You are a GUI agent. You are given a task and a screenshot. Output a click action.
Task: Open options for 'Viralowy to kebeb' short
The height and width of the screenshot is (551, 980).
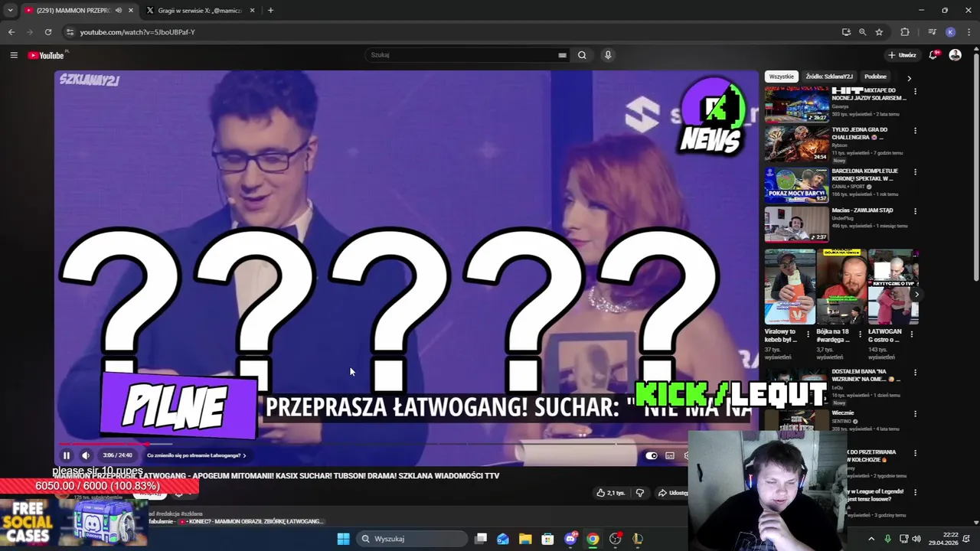[x=808, y=334]
